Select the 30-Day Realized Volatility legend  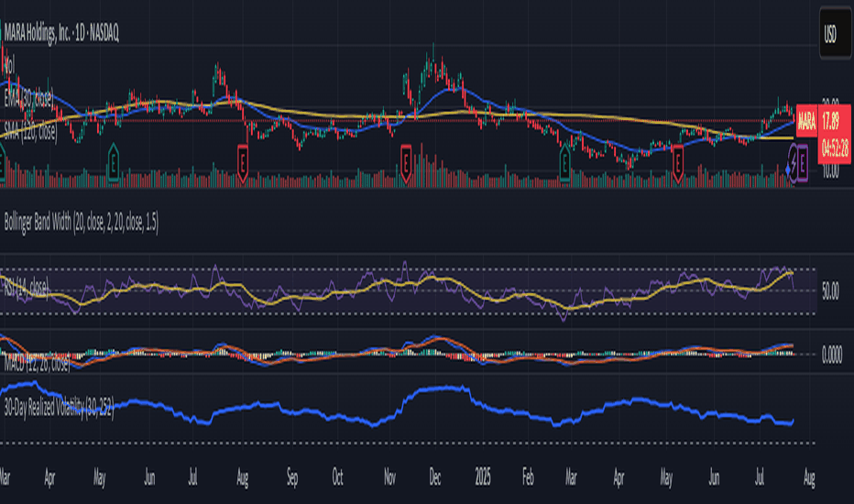59,408
